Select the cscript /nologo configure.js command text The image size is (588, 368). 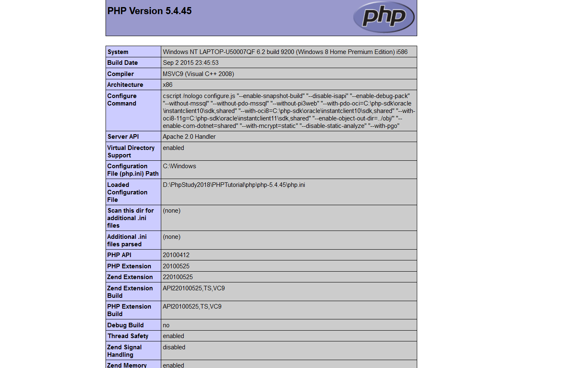(x=289, y=111)
